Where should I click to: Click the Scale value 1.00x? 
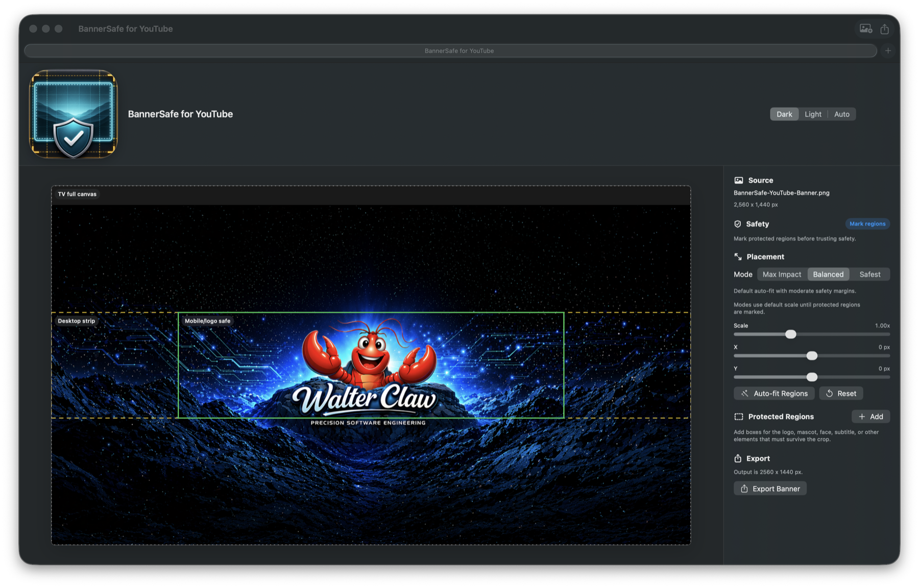point(882,326)
